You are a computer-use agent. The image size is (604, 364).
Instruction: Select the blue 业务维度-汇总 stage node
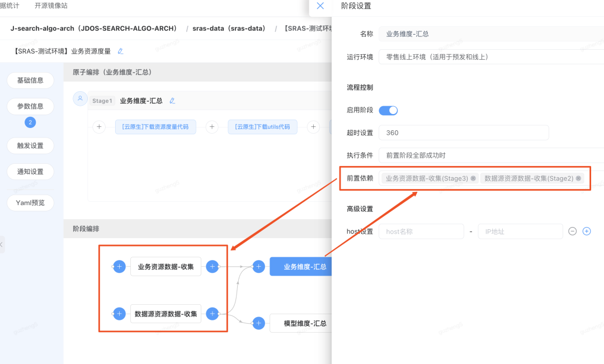click(x=301, y=267)
